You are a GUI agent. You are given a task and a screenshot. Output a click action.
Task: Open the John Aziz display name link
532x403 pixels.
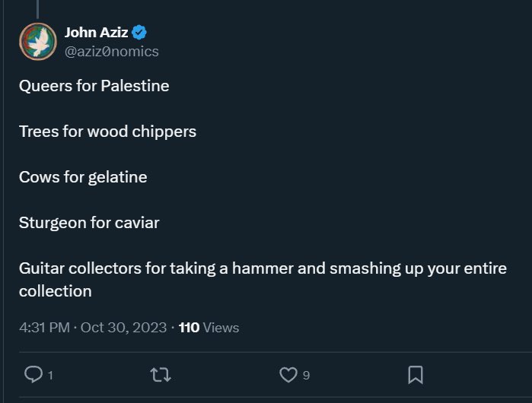click(x=96, y=33)
